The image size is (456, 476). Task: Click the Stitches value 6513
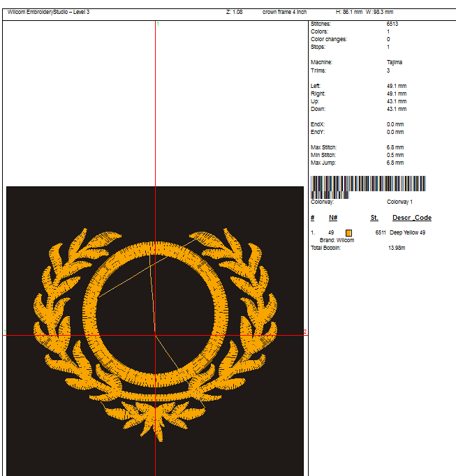[x=392, y=24]
